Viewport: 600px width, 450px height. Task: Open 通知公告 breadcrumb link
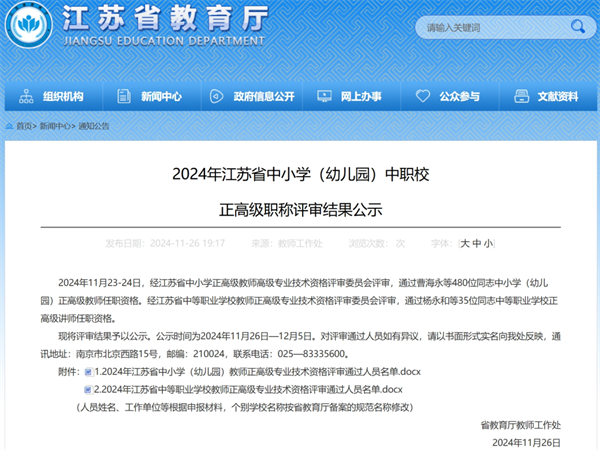pyautogui.click(x=94, y=127)
